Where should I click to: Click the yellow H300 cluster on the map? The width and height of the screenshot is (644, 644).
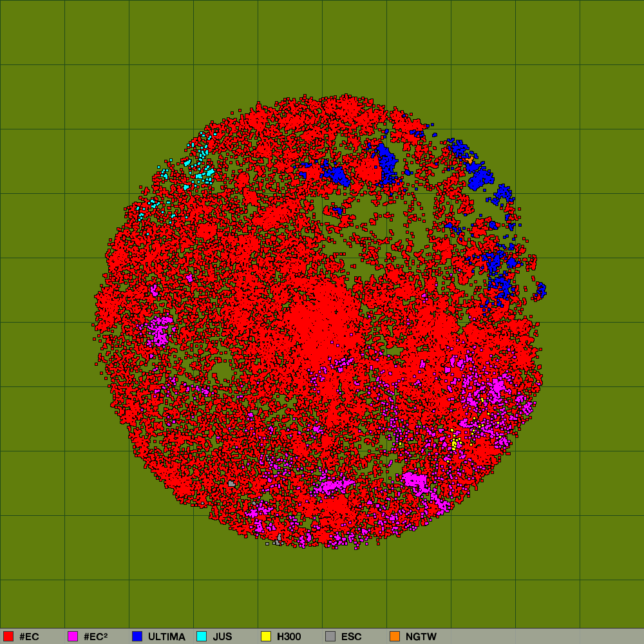(455, 444)
